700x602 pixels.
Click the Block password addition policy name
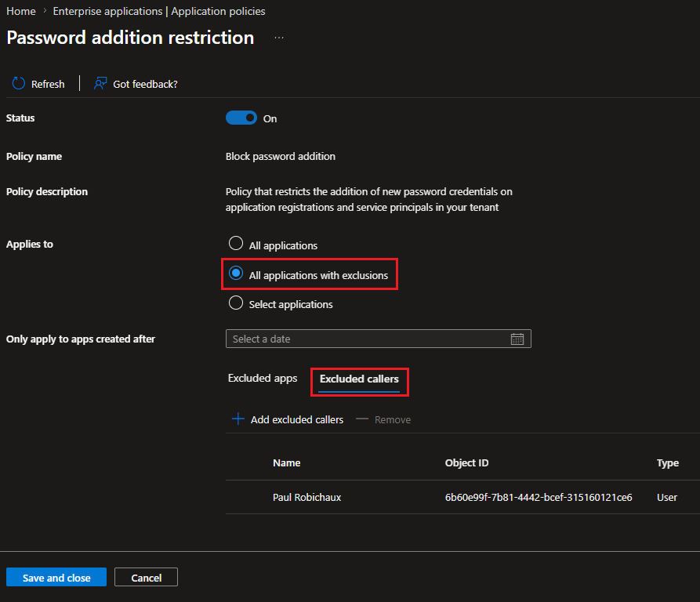pos(281,156)
